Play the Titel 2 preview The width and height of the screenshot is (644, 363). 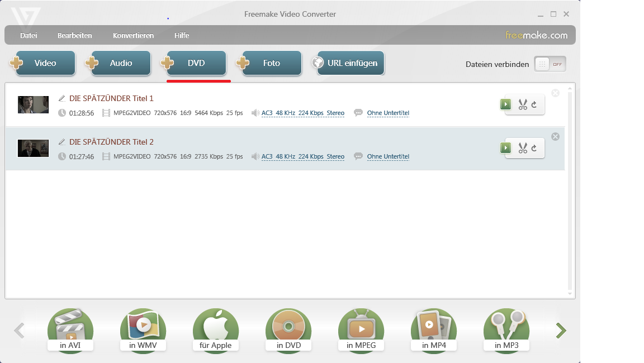click(505, 148)
